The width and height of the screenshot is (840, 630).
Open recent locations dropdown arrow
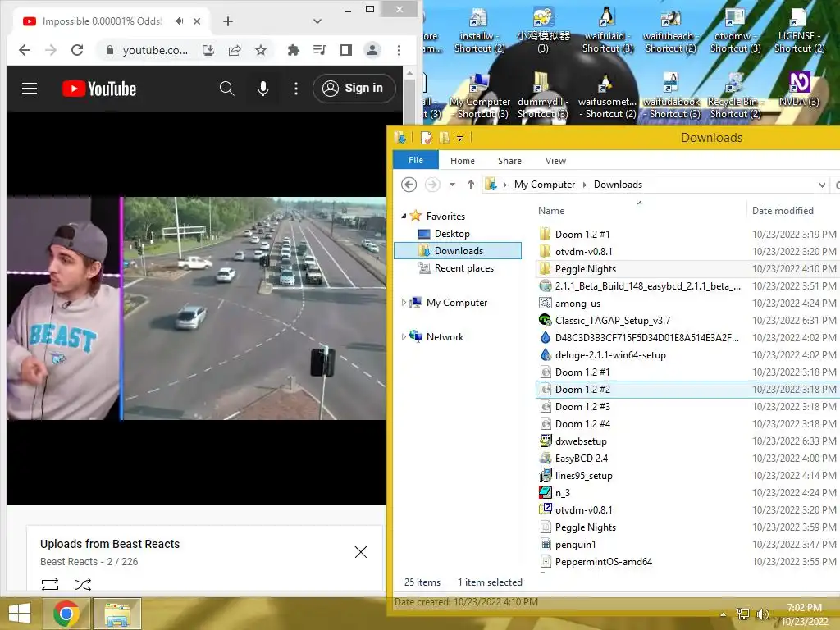(452, 185)
